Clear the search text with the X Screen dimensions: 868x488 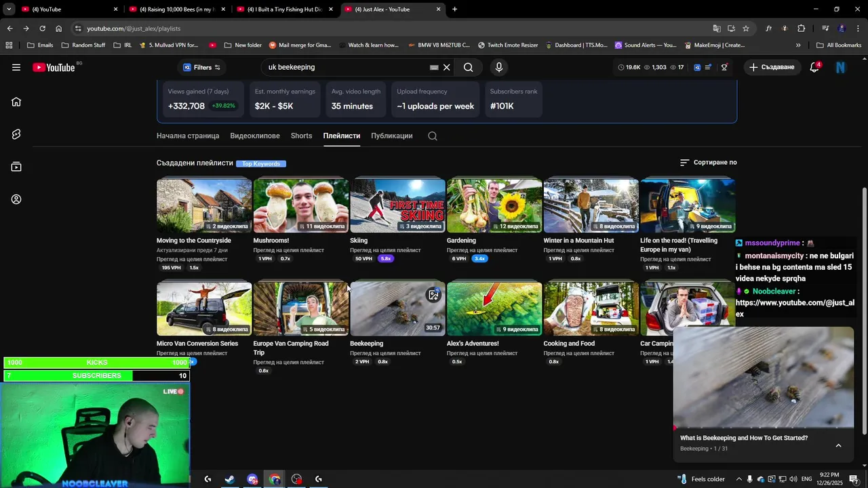point(447,67)
